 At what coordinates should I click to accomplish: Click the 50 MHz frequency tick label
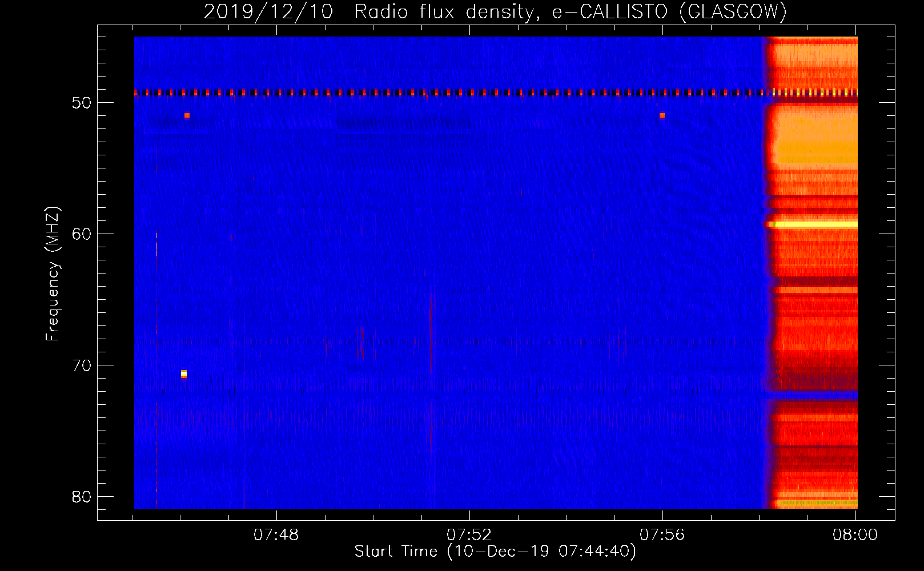82,103
